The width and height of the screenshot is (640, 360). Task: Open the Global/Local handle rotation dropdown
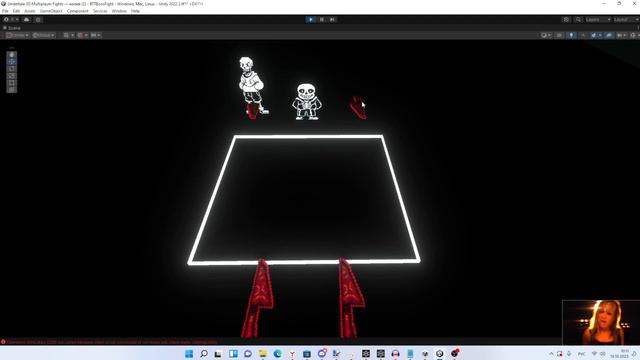click(x=44, y=35)
